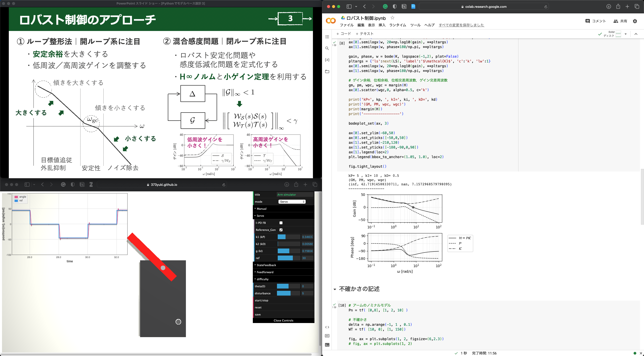Viewport: 644px width, 356px height.
Task: Expand the StateFeedback folder
Action: click(x=266, y=265)
